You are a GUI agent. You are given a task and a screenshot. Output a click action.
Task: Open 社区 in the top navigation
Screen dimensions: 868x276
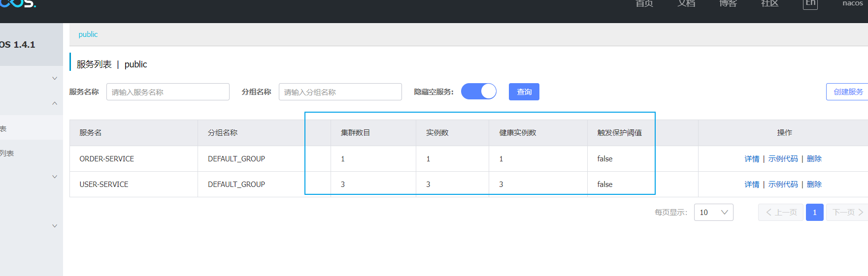coord(769,4)
